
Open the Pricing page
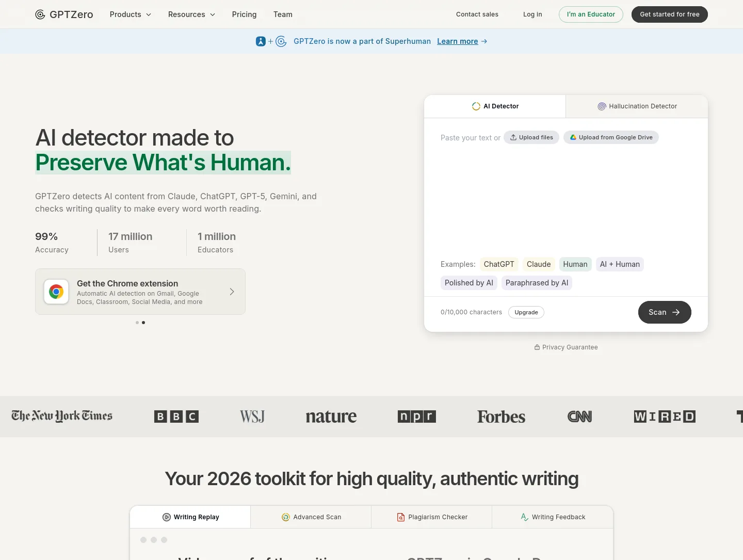click(245, 14)
